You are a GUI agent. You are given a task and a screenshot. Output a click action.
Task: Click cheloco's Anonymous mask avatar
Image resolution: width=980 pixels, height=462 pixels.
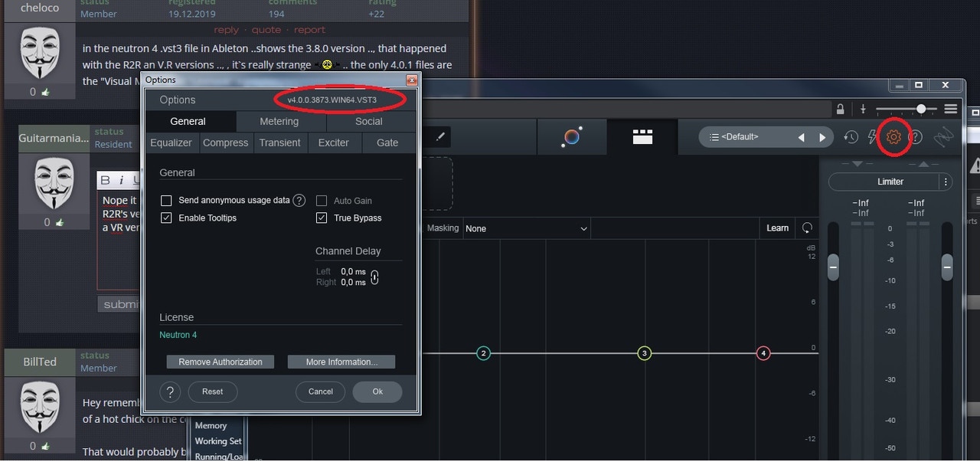tap(38, 54)
